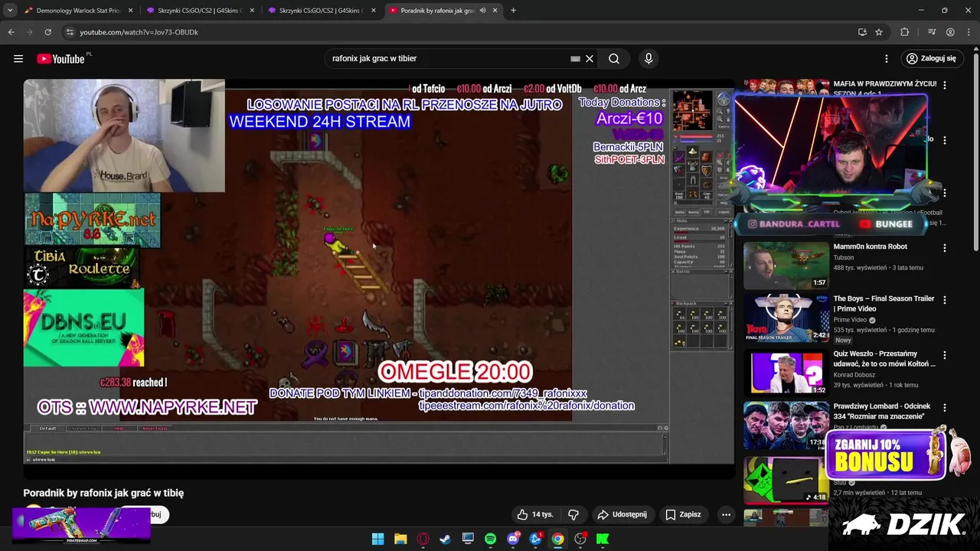Open media controls icon in Chrome toolbar
Viewport: 980px width, 551px height.
[932, 32]
